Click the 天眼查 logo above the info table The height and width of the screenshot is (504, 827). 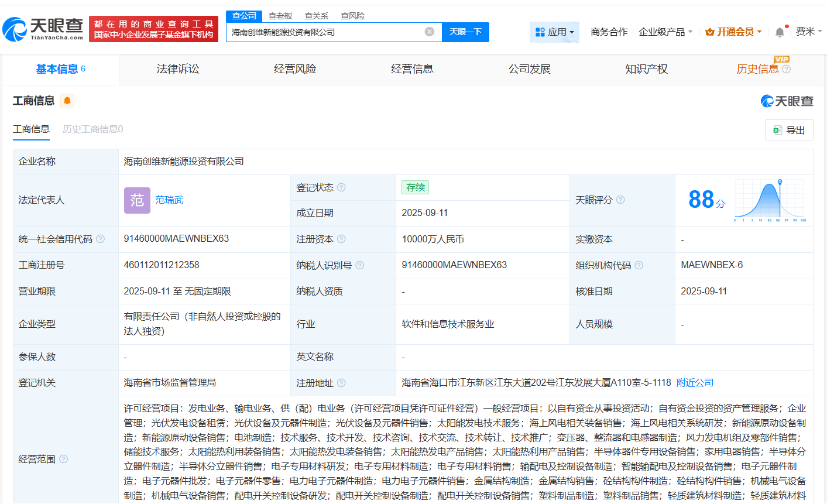click(788, 101)
